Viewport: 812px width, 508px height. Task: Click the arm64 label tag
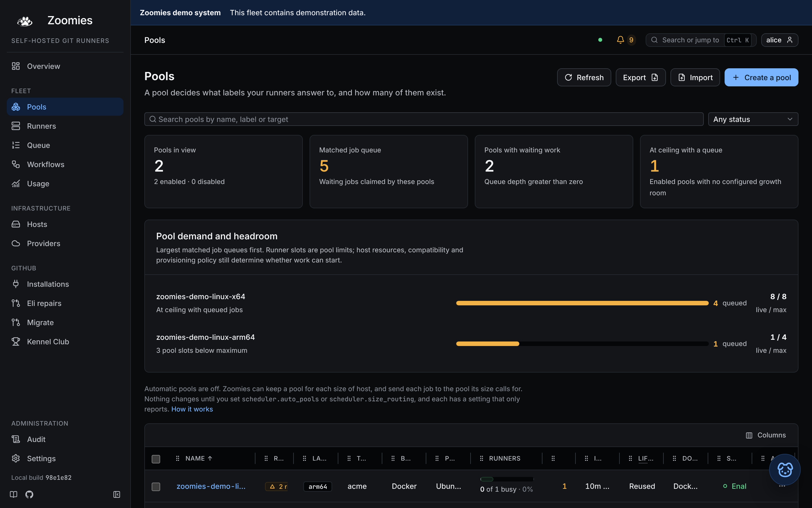coord(317,486)
